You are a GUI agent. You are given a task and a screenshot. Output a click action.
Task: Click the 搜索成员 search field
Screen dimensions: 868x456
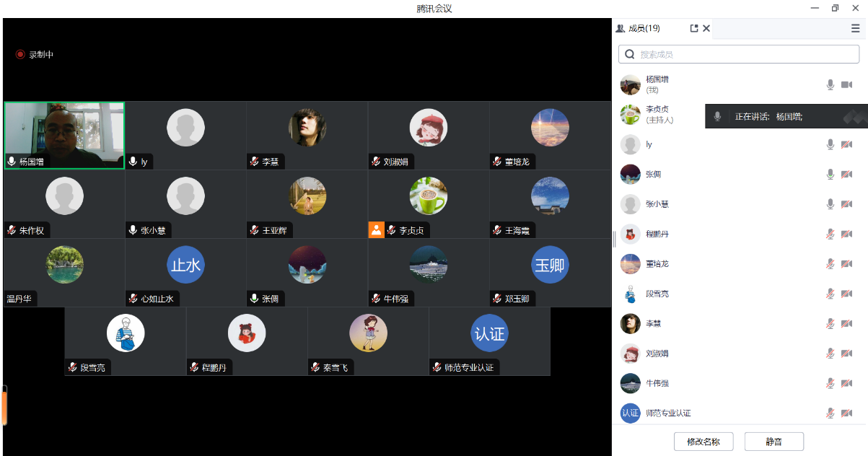point(739,54)
